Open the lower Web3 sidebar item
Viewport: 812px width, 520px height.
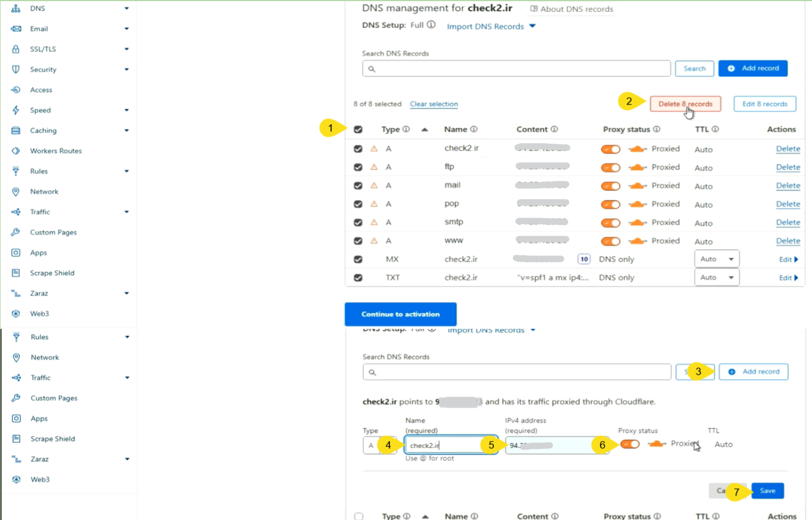40,479
